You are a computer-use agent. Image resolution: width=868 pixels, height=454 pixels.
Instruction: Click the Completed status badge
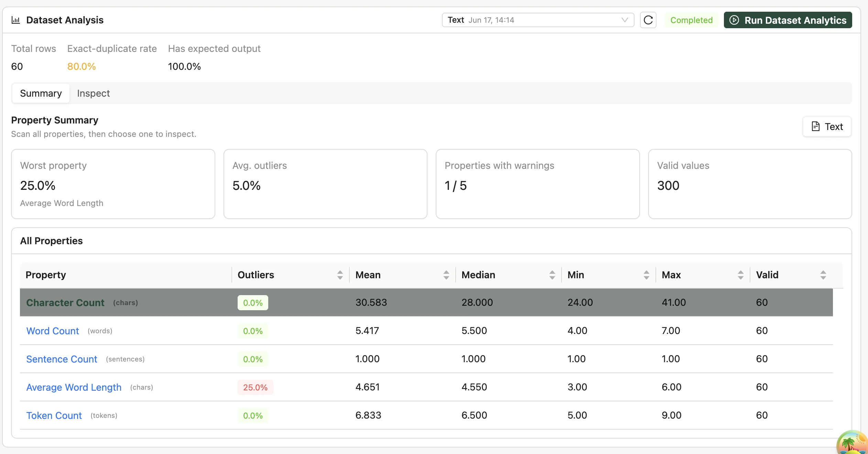(691, 20)
